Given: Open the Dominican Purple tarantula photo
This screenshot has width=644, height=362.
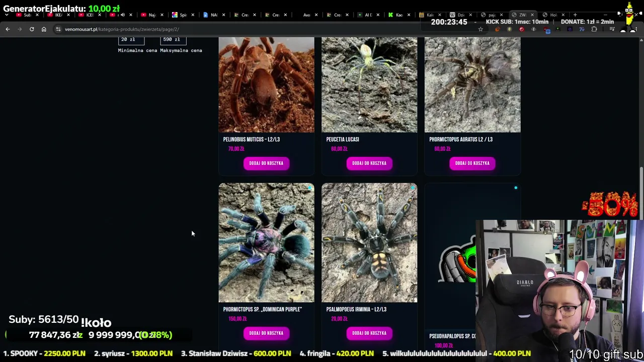Looking at the screenshot, I should [x=266, y=243].
